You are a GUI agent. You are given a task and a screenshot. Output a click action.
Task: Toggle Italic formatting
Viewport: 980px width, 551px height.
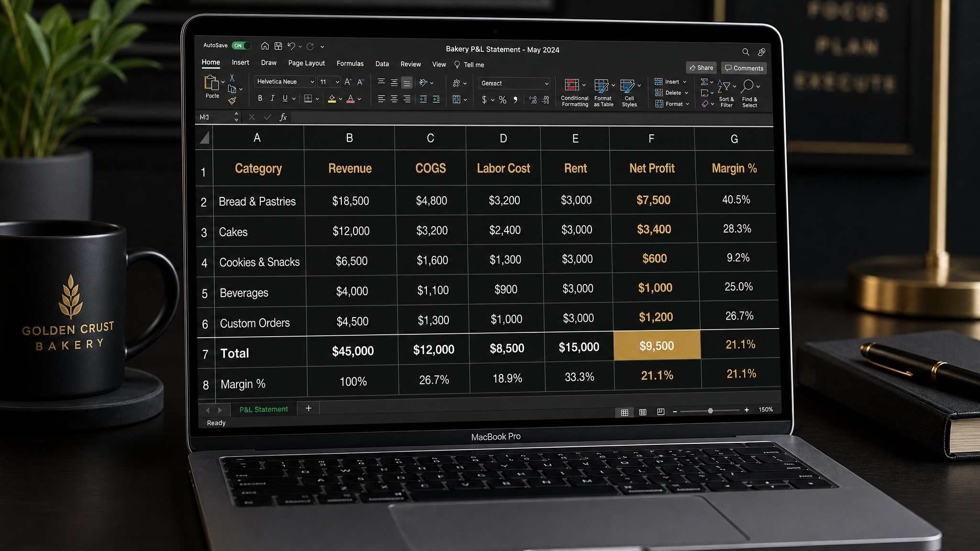point(272,98)
